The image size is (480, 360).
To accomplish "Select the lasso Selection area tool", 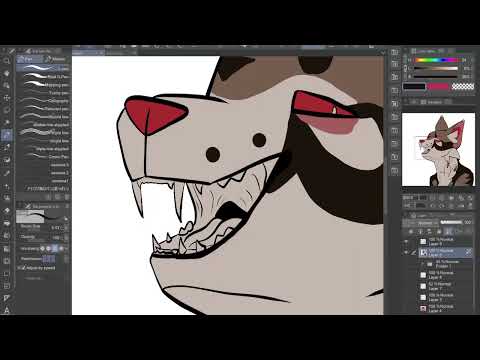I will click(x=6, y=110).
